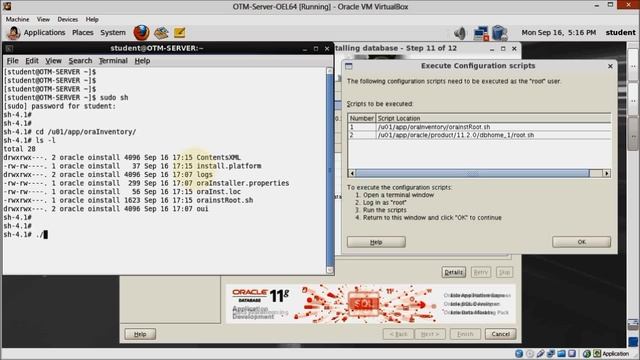Open the terminal Edit menu
This screenshot has height=360, width=640.
click(31, 60)
